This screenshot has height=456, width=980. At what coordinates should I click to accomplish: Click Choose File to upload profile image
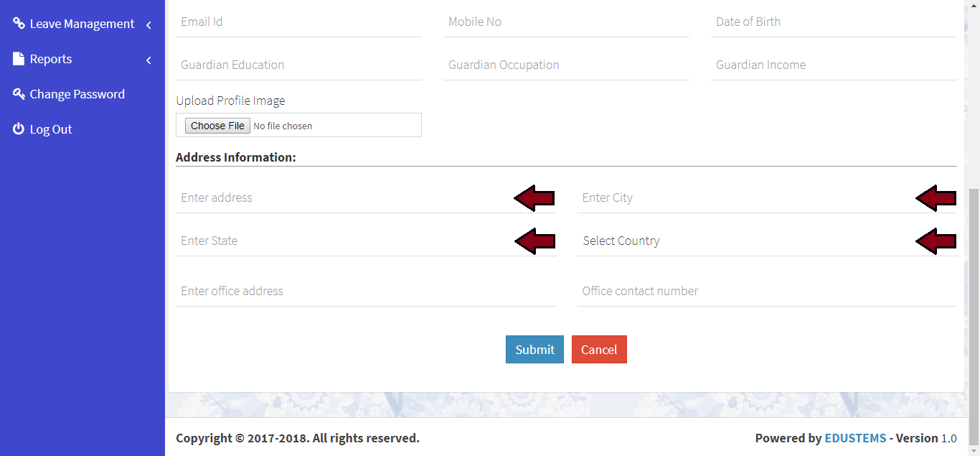217,126
